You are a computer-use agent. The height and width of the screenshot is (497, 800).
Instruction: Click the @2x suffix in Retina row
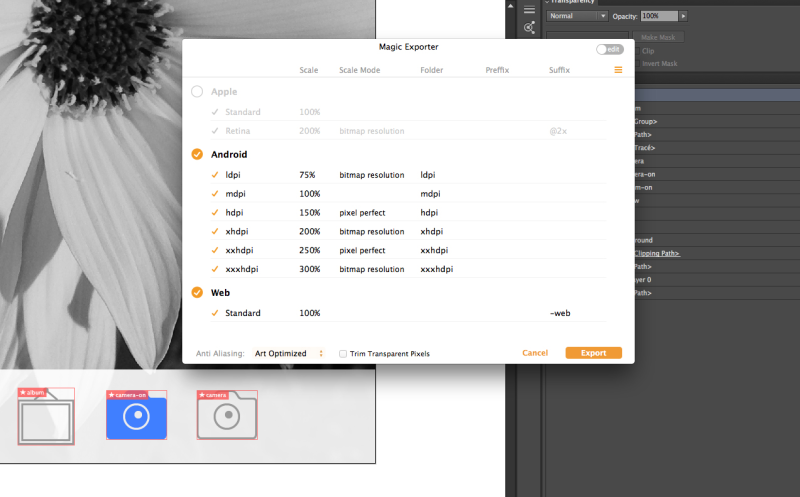click(558, 131)
